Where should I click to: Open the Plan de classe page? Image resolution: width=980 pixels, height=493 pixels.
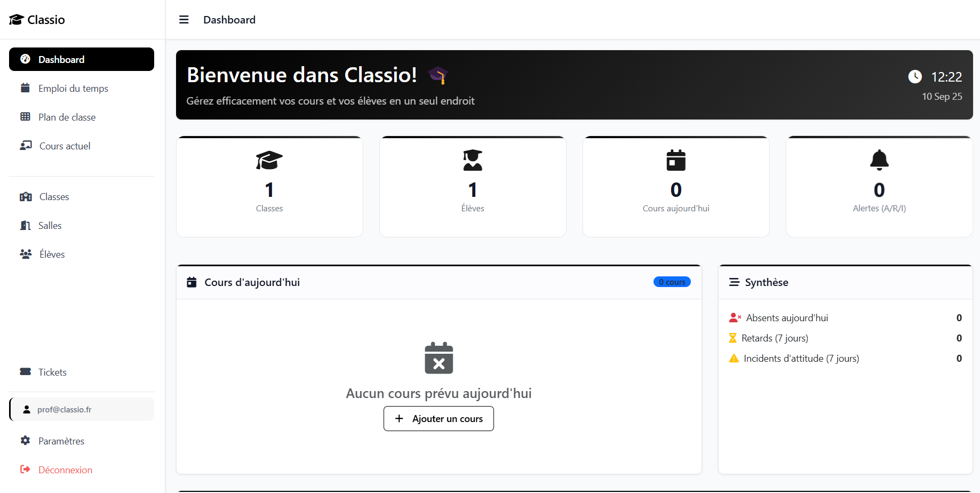(x=67, y=117)
